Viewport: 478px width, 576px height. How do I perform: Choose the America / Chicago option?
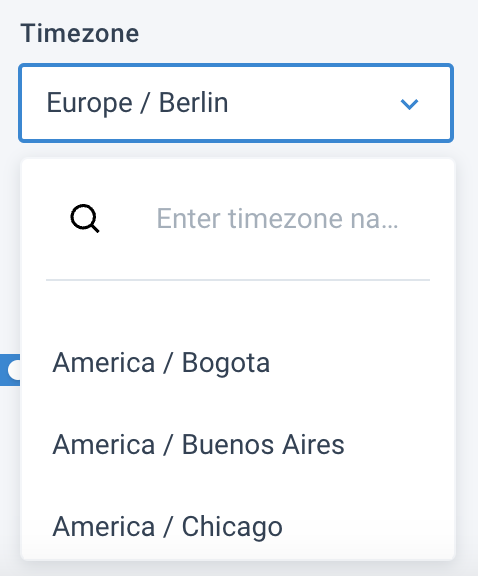coord(238,526)
